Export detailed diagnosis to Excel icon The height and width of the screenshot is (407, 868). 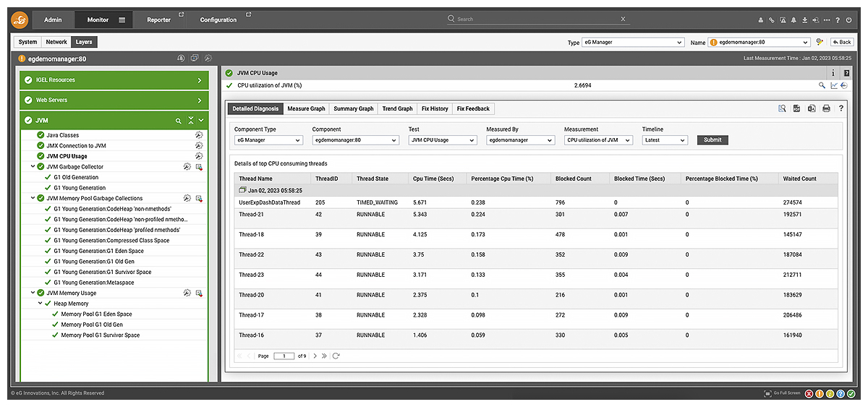click(x=811, y=108)
